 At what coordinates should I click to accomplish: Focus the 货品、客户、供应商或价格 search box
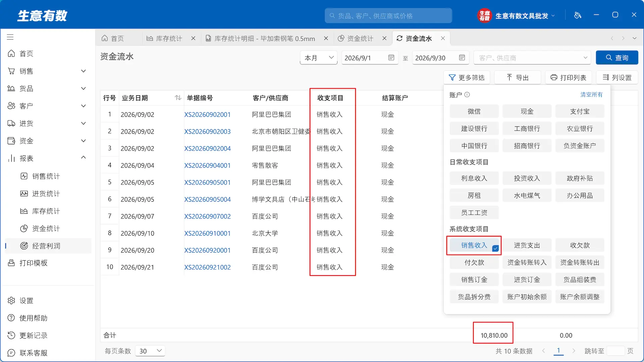(388, 16)
